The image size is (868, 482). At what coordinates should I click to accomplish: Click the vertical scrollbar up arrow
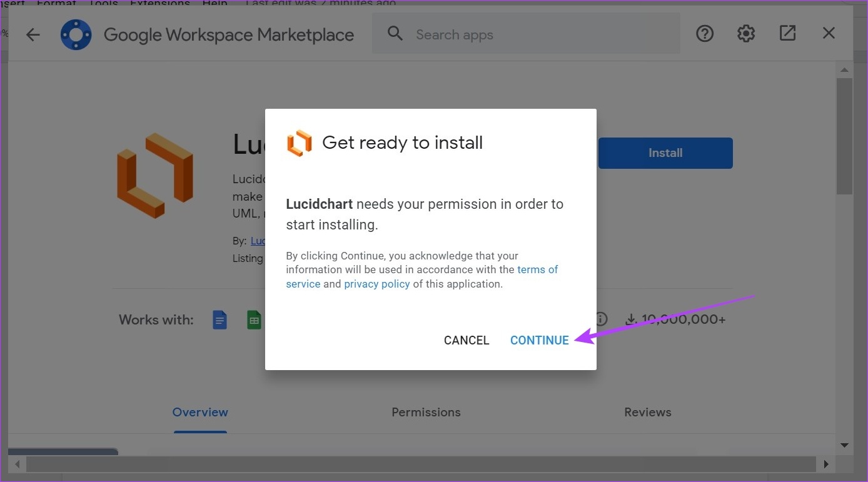point(845,70)
